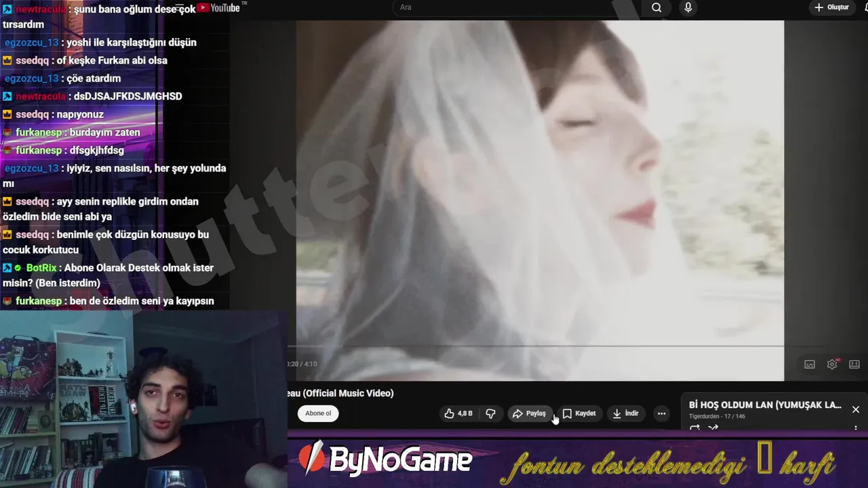Screen dimensions: 868x488
Task: Open playlist three-dot options menu
Action: tap(856, 428)
